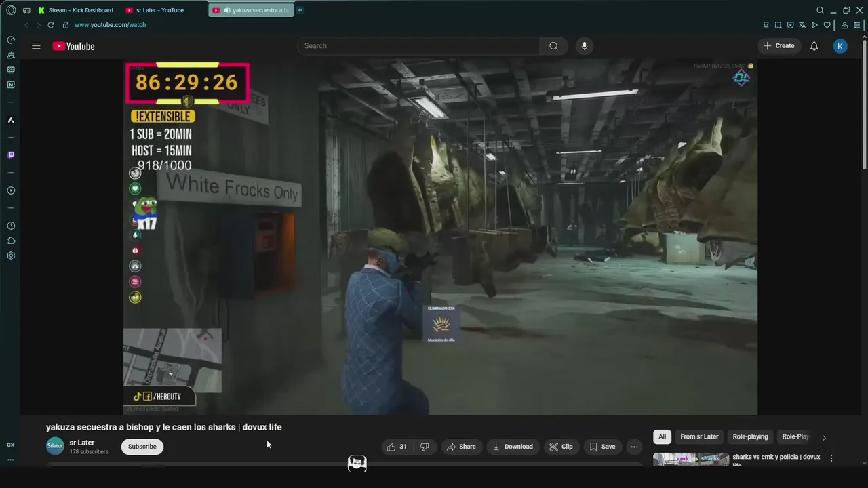Go to the YouTube home logo

pos(73,46)
